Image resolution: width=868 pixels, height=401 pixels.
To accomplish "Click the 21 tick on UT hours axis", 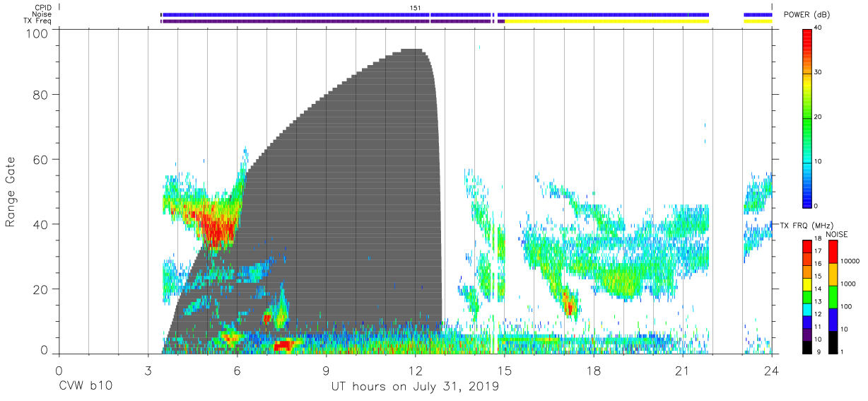I will 683,369.
